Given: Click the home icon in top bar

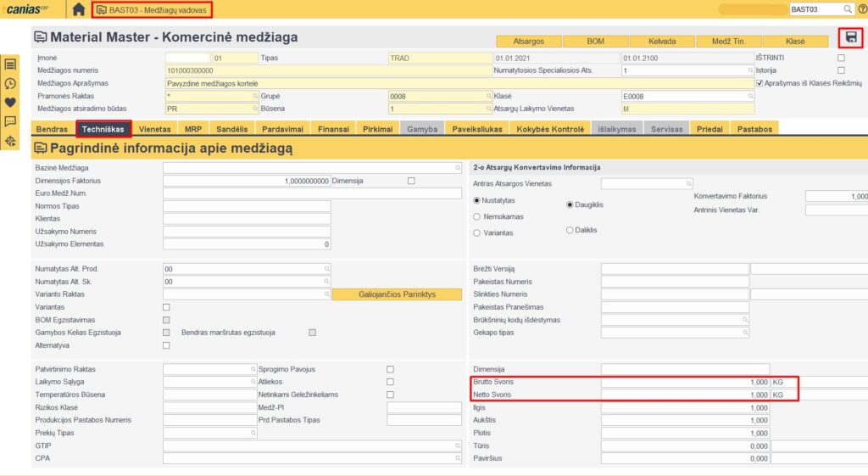Looking at the screenshot, I should point(78,9).
